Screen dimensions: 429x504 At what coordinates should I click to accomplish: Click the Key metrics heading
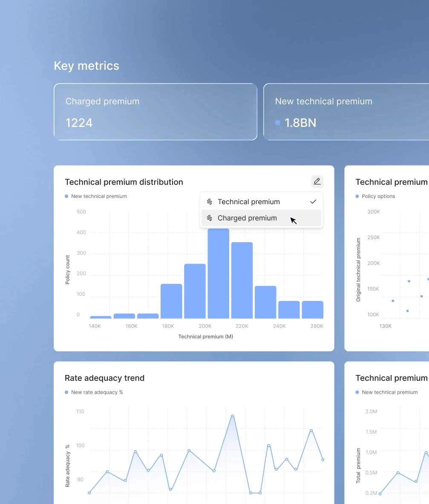click(x=86, y=66)
